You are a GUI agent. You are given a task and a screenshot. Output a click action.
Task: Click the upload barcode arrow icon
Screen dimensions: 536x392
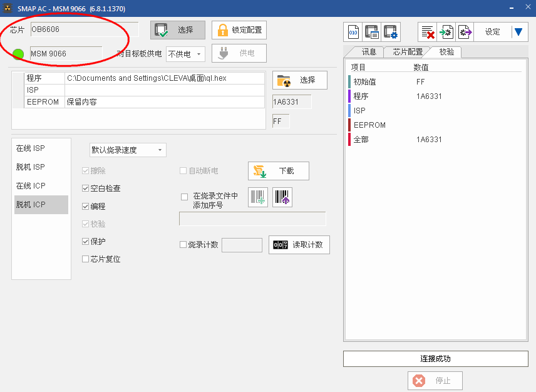click(x=282, y=197)
